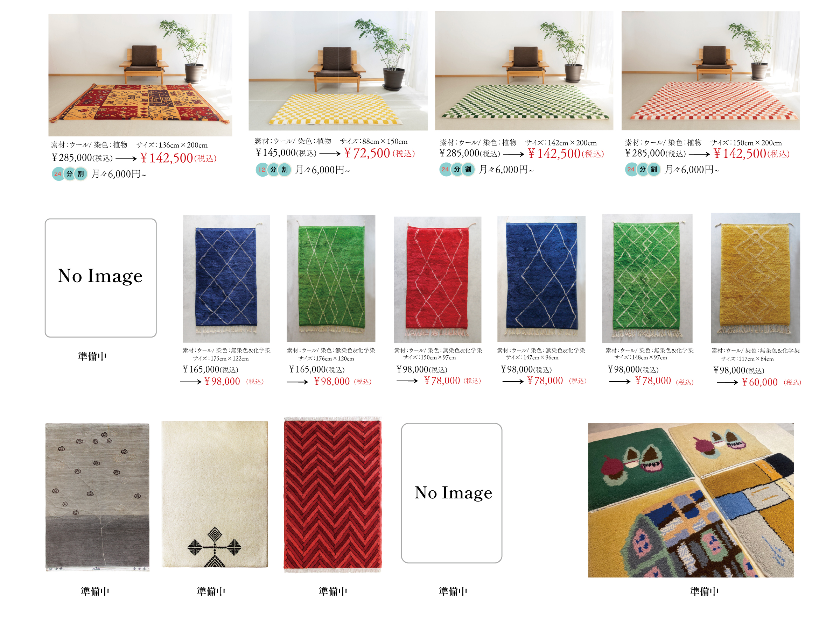Screen dimensions: 840x625
Task: Open the green checkered rug photo
Action: 524,71
